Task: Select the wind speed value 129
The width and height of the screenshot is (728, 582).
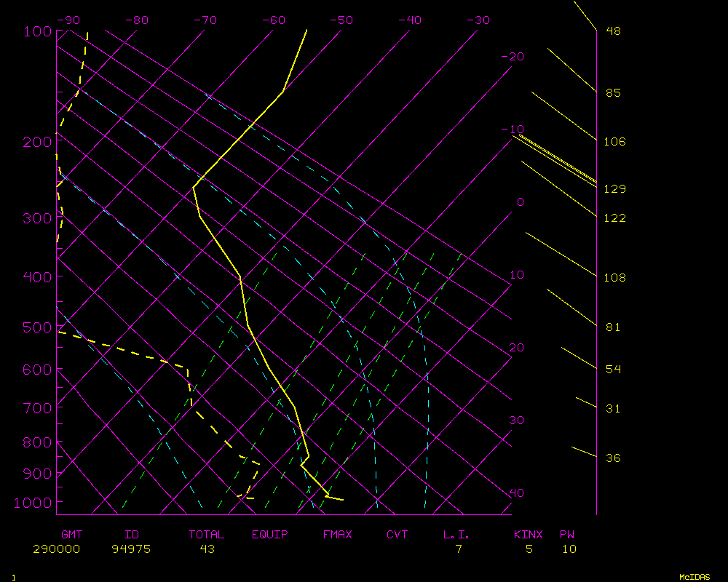Action: pos(615,189)
